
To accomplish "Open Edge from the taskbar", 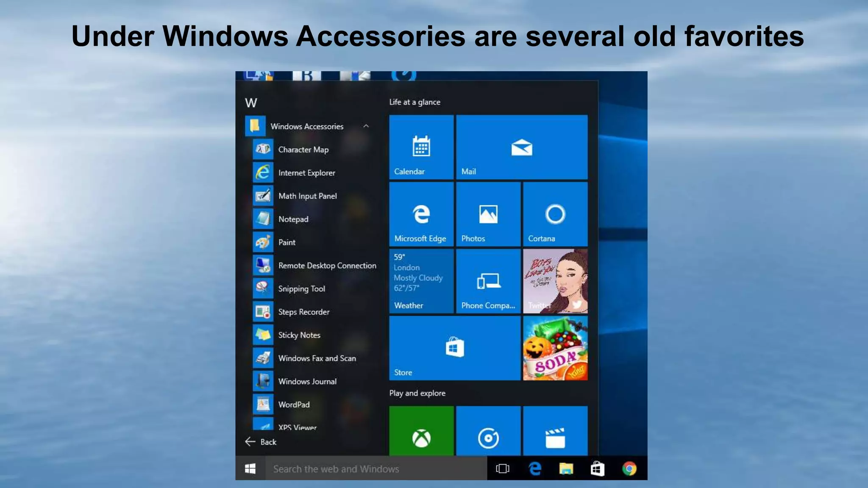I will [x=534, y=469].
